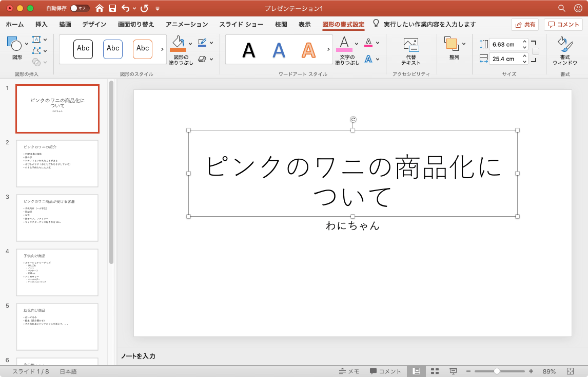Click the fit slide to window icon
The height and width of the screenshot is (377, 588).
click(570, 371)
